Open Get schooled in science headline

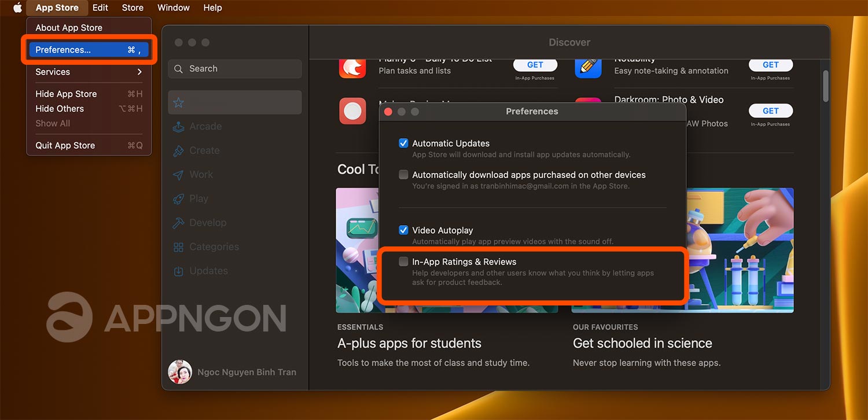[x=642, y=343]
